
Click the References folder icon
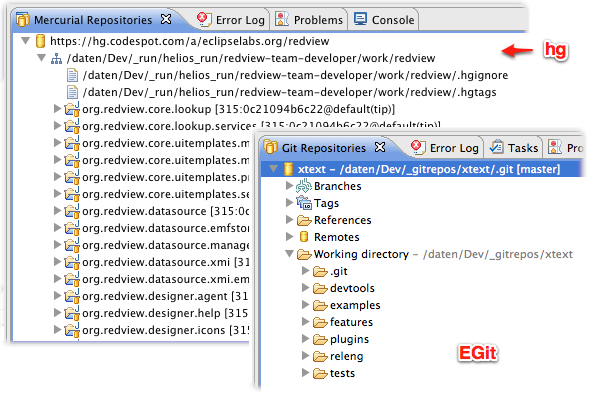(x=304, y=220)
